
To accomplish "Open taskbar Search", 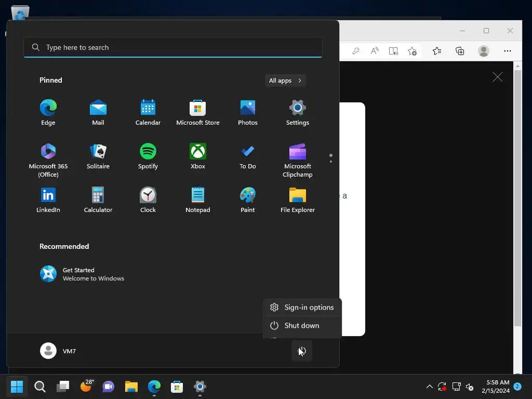I will tap(39, 387).
